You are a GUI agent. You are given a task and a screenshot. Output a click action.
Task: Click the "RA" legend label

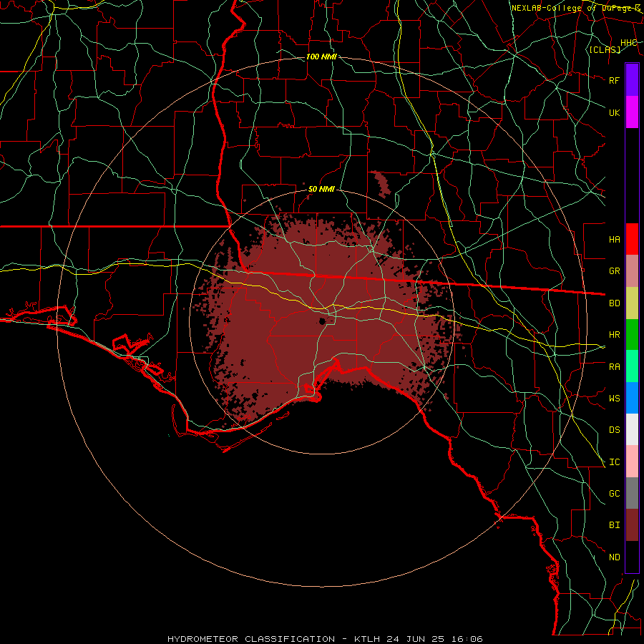[x=614, y=367]
